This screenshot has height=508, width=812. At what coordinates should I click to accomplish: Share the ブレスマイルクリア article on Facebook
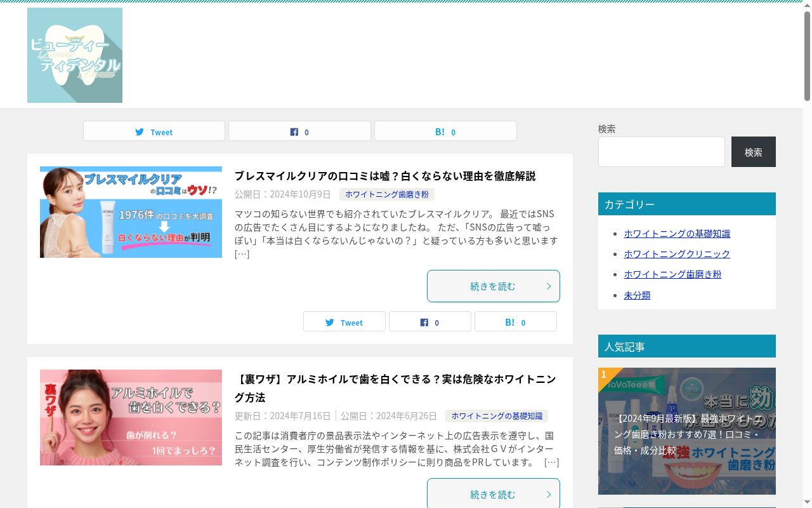coord(430,322)
